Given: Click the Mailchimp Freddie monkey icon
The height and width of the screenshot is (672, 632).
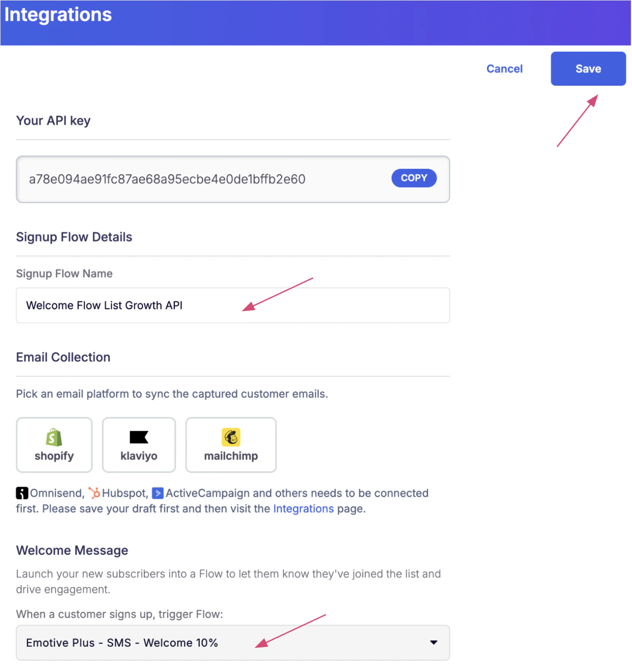Looking at the screenshot, I should coord(230,436).
